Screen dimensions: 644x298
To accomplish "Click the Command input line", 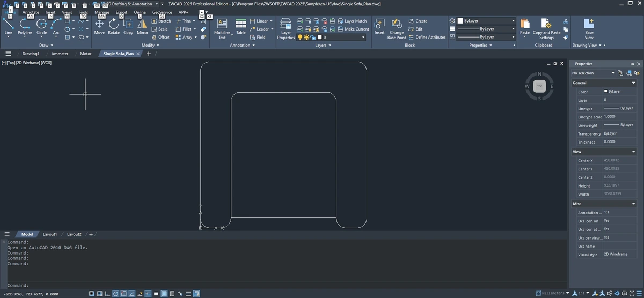I will (283, 286).
